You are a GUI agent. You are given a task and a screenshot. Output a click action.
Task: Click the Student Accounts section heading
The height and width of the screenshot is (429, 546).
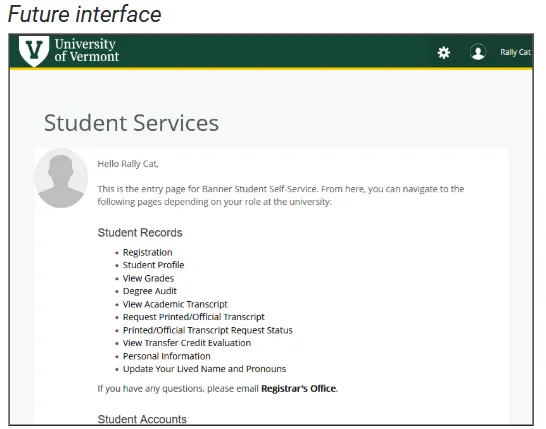(142, 419)
